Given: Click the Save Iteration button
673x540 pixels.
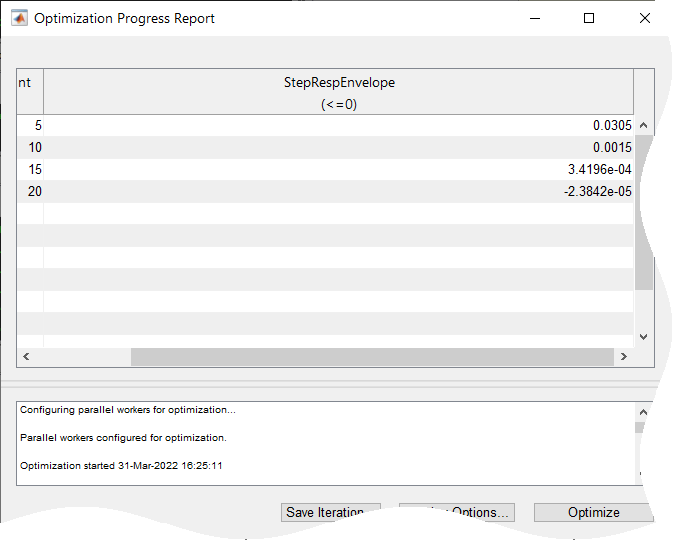Looking at the screenshot, I should coord(330,513).
